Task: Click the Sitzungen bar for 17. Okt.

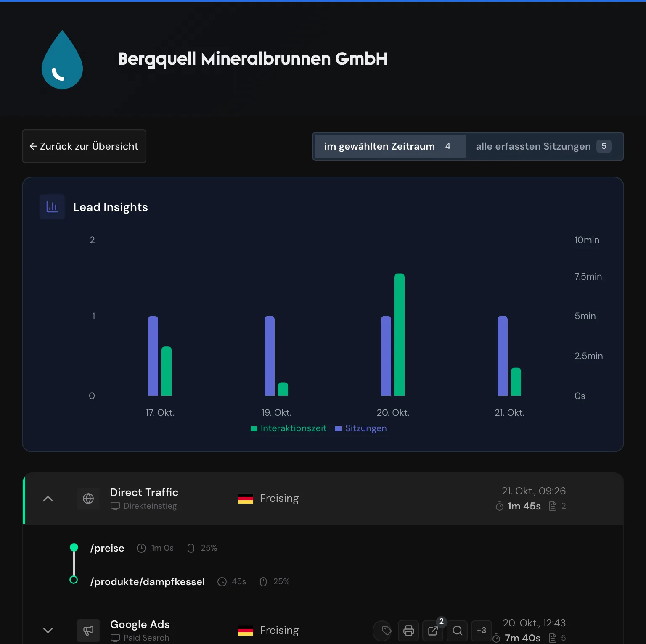Action: coord(153,356)
